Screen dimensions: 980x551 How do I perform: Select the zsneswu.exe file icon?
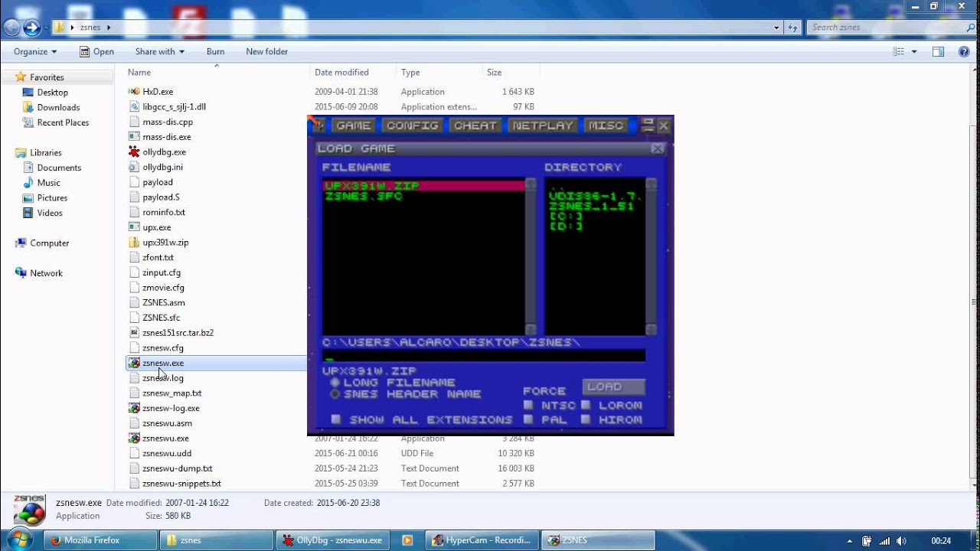[135, 439]
